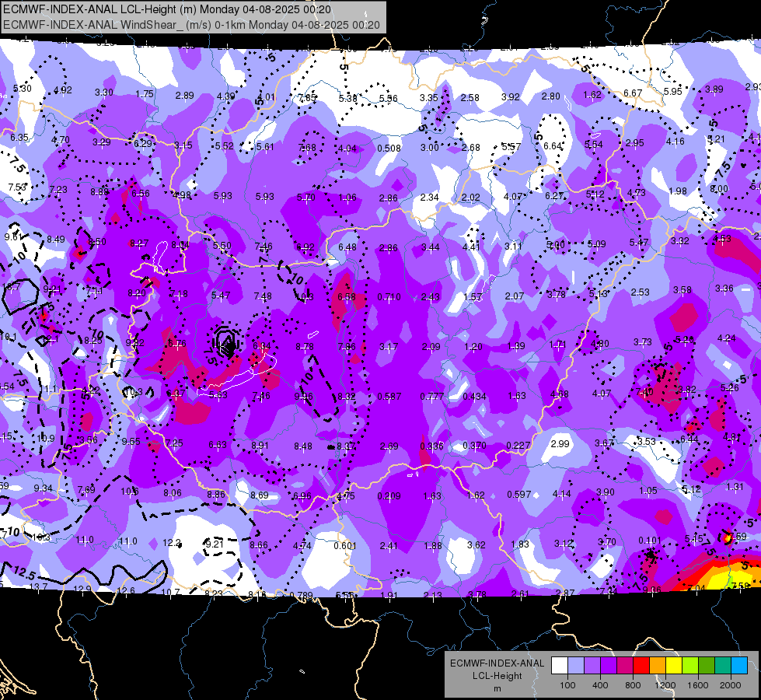This screenshot has height=700, width=761.
Task: Click the legend tick label 400
Action: [600, 685]
